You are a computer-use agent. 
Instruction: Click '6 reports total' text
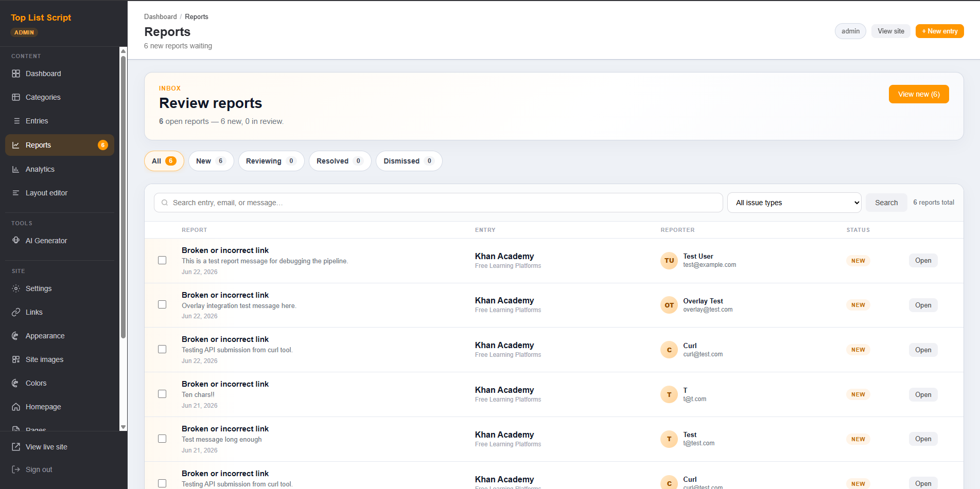click(x=934, y=203)
